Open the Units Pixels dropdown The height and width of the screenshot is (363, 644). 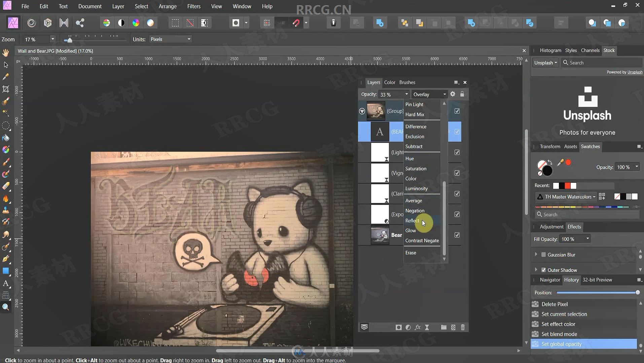170,39
